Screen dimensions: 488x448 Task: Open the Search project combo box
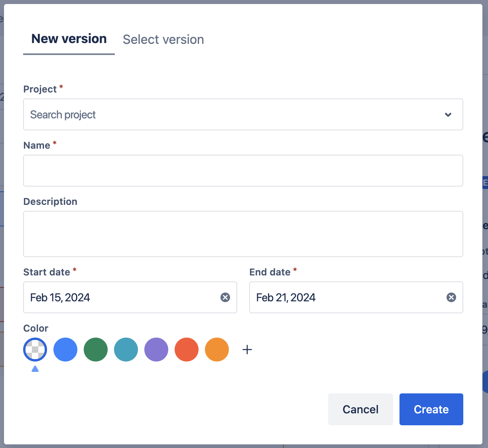[x=231, y=115]
